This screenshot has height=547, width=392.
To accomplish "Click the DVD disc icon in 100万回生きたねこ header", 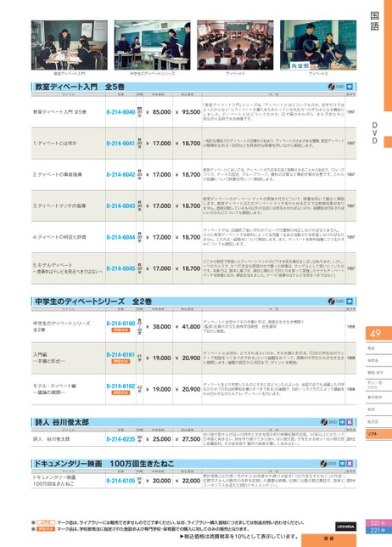I will point(324,464).
